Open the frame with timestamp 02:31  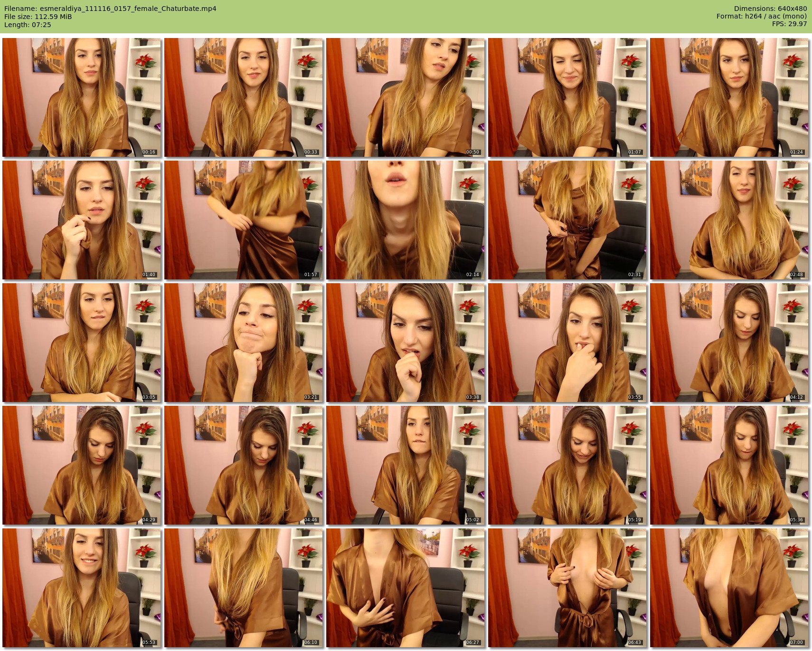[567, 220]
